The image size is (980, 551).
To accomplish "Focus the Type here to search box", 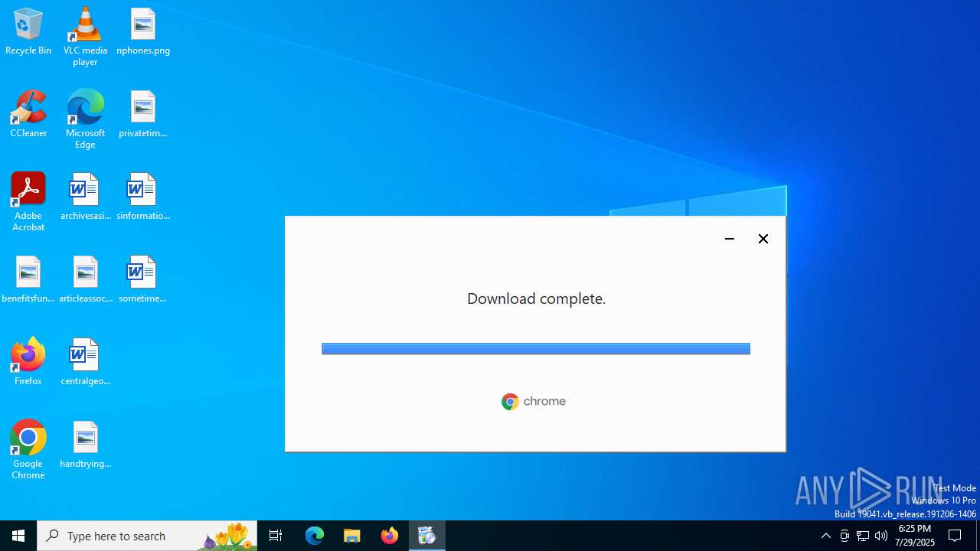I will [x=147, y=536].
